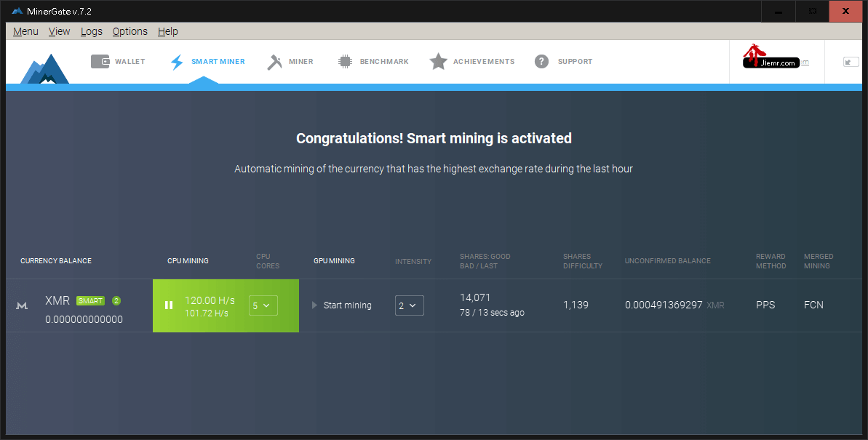This screenshot has height=440, width=868.
Task: Click the Smart Miner lightning icon
Action: 177,62
